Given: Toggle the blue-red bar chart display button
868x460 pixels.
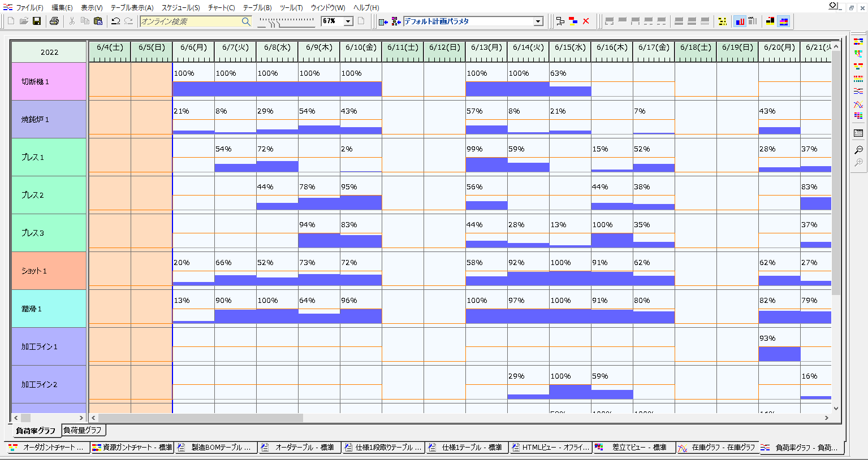Looking at the screenshot, I should point(740,21).
